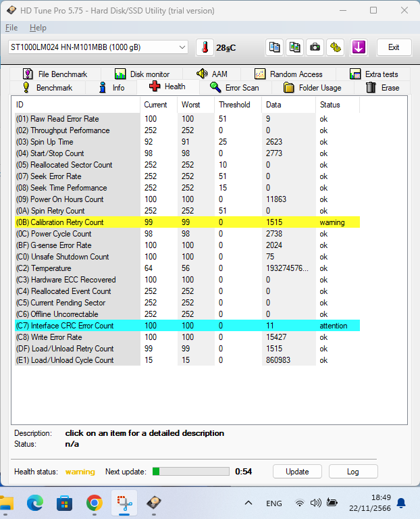
Task: Open the Windows system tray overflow chevron
Action: point(248,503)
